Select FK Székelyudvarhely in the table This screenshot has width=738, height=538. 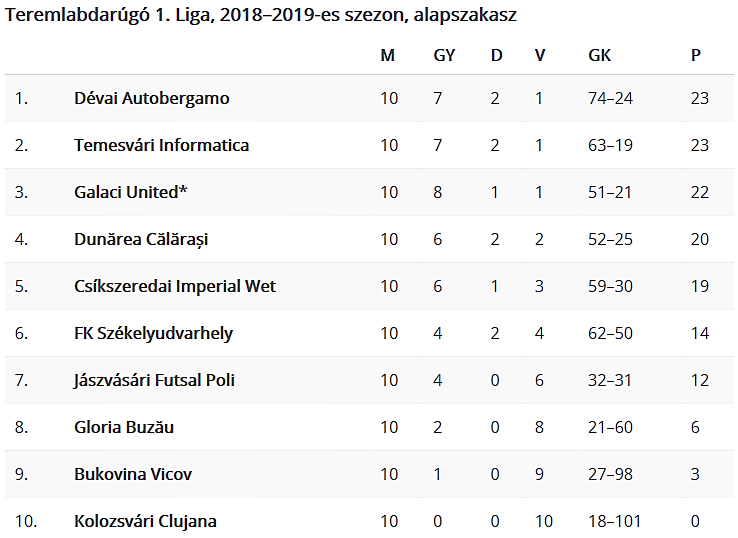(153, 334)
